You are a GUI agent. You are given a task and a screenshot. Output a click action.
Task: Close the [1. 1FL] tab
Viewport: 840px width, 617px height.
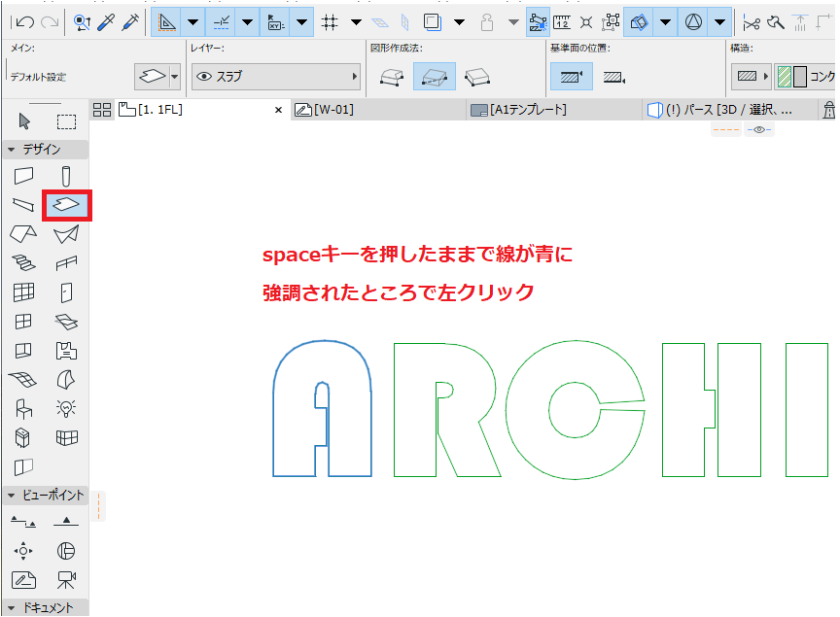coord(279,110)
